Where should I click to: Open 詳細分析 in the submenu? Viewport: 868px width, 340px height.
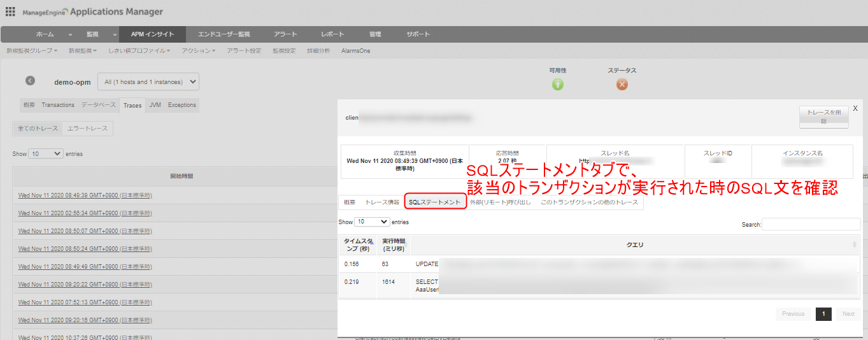pos(318,51)
